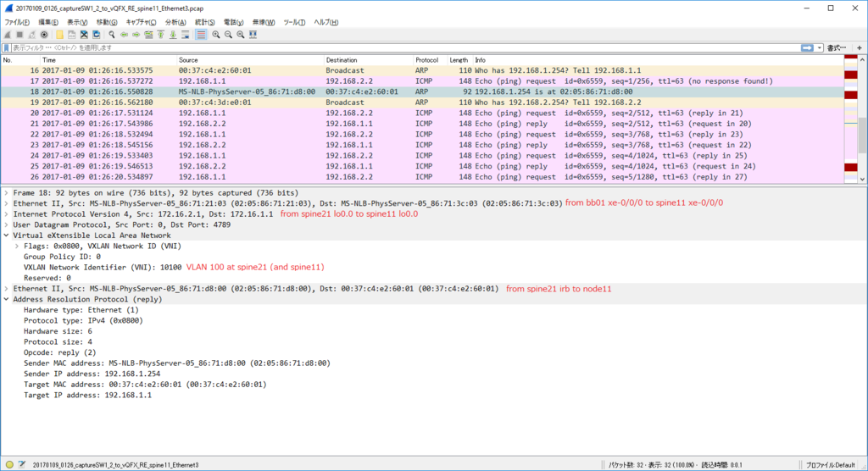Collapse Address Resolution Protocol (reply)
The height and width of the screenshot is (471, 868).
coord(6,299)
